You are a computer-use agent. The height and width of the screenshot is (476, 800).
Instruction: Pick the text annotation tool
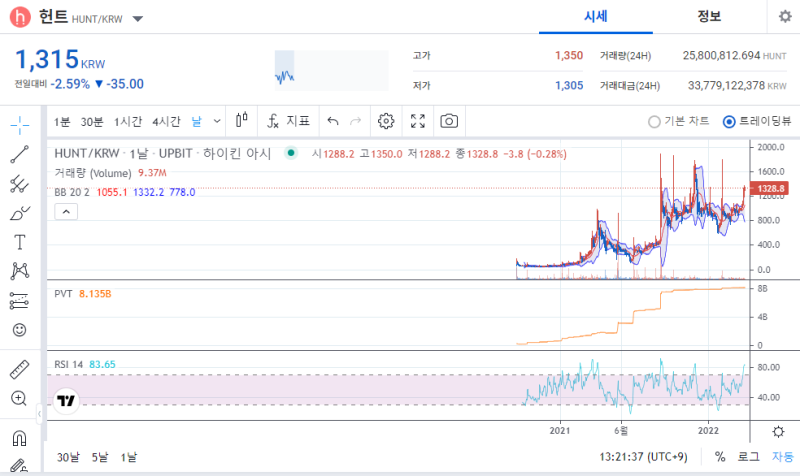19,242
